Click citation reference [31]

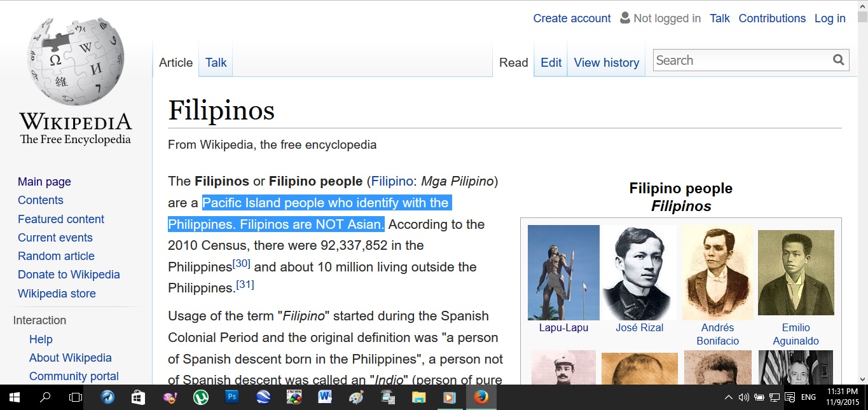[x=245, y=285]
